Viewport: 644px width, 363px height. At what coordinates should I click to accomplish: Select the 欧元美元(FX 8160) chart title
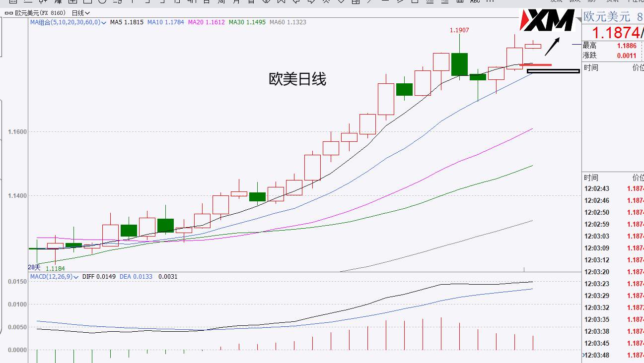41,13
